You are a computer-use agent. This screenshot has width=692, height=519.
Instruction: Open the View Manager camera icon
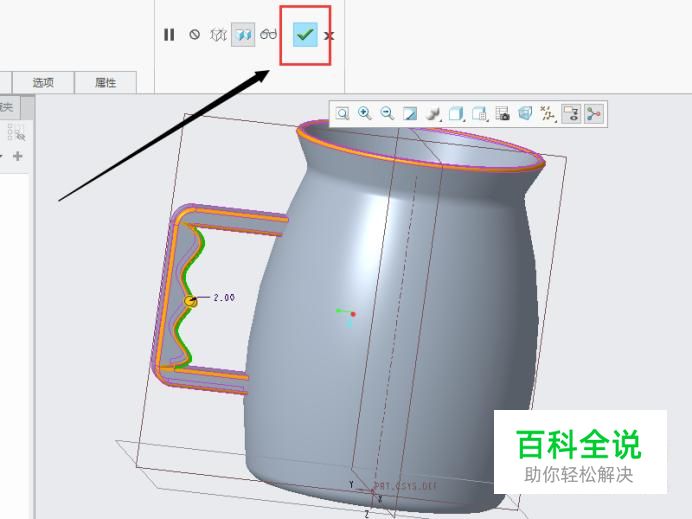[x=502, y=114]
